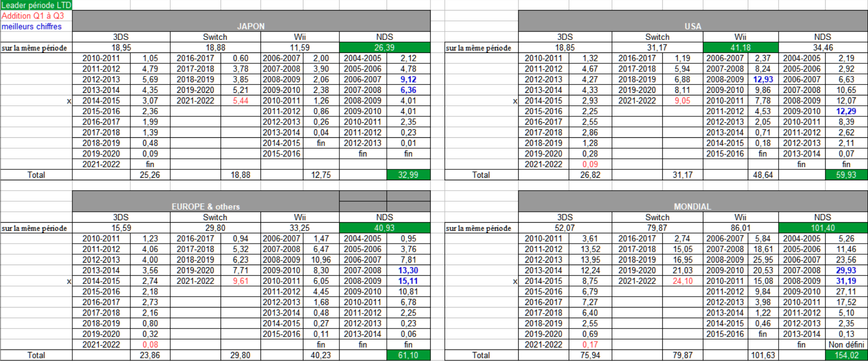Select blue value 15,11 in Europe NDS

click(x=408, y=281)
